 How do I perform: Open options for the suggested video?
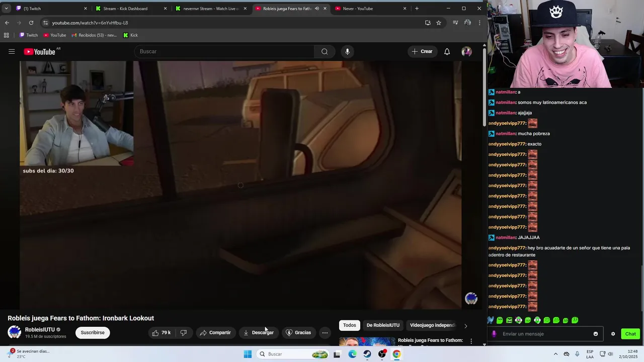click(471, 341)
